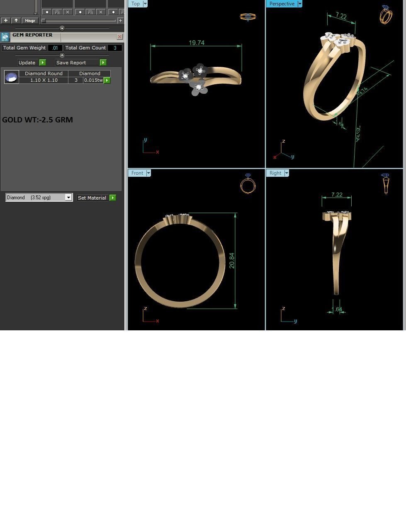Open the Perspective viewport dropdown arrow

(x=300, y=4)
